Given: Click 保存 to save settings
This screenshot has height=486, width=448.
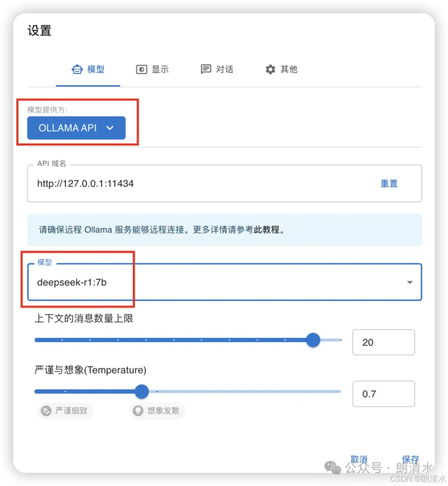Looking at the screenshot, I should click(410, 459).
